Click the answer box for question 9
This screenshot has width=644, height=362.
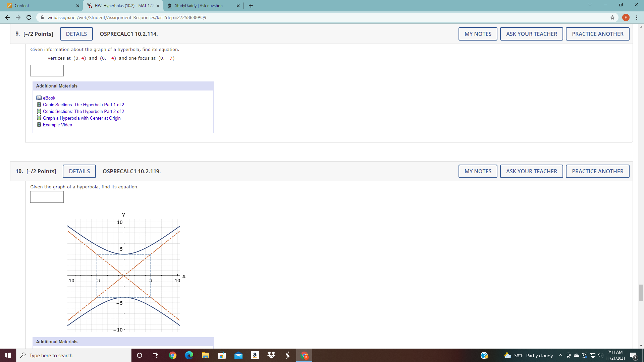point(47,70)
